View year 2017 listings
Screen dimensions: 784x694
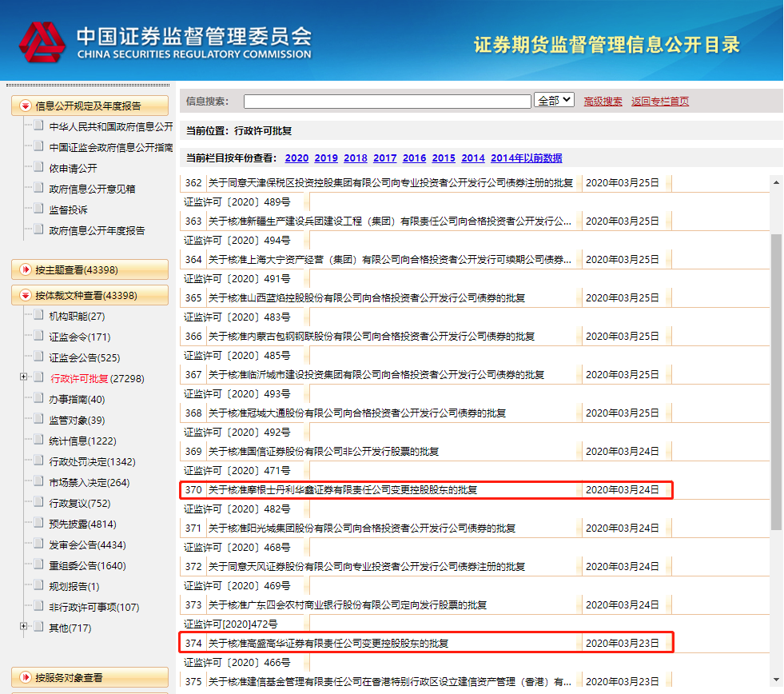pos(385,158)
